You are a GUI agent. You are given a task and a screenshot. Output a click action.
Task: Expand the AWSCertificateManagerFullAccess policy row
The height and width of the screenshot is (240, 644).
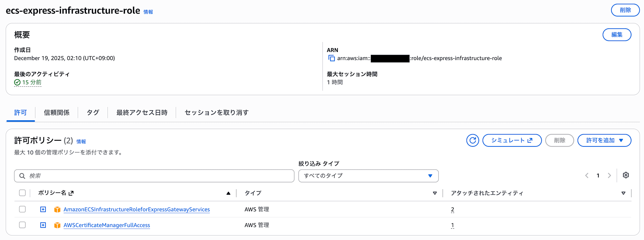tap(43, 225)
